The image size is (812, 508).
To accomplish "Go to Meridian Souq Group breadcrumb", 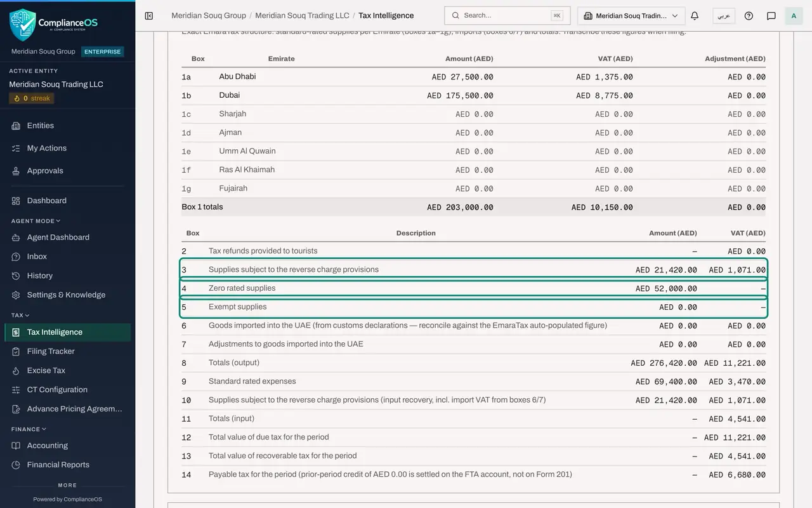I will (x=209, y=16).
